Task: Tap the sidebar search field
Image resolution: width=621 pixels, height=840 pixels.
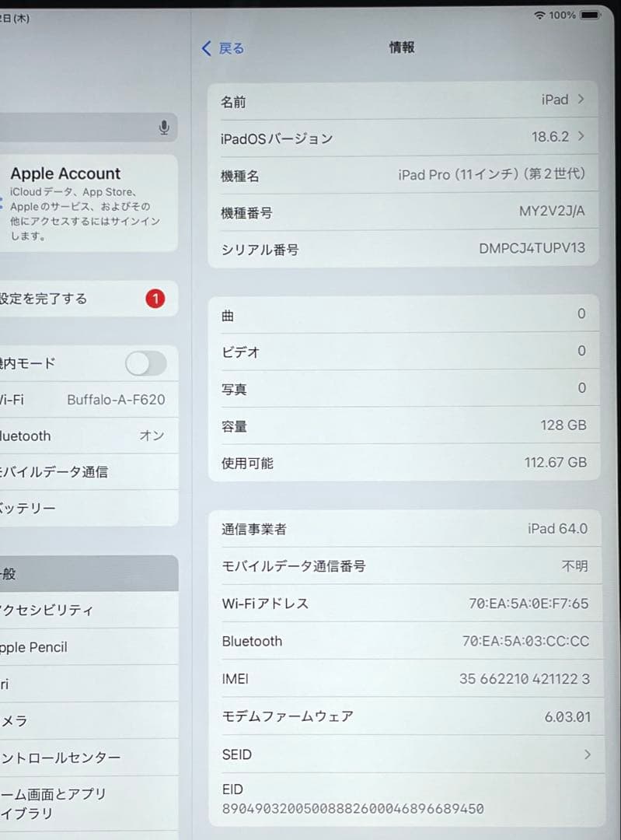Action: tap(89, 128)
